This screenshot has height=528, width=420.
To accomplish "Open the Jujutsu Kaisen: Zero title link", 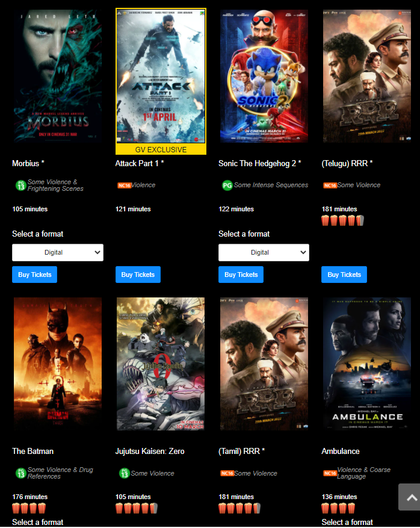I will tap(150, 451).
